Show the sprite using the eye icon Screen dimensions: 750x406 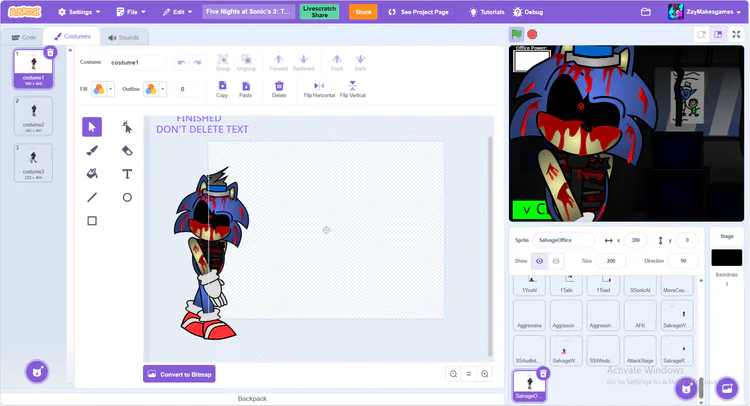tap(540, 261)
